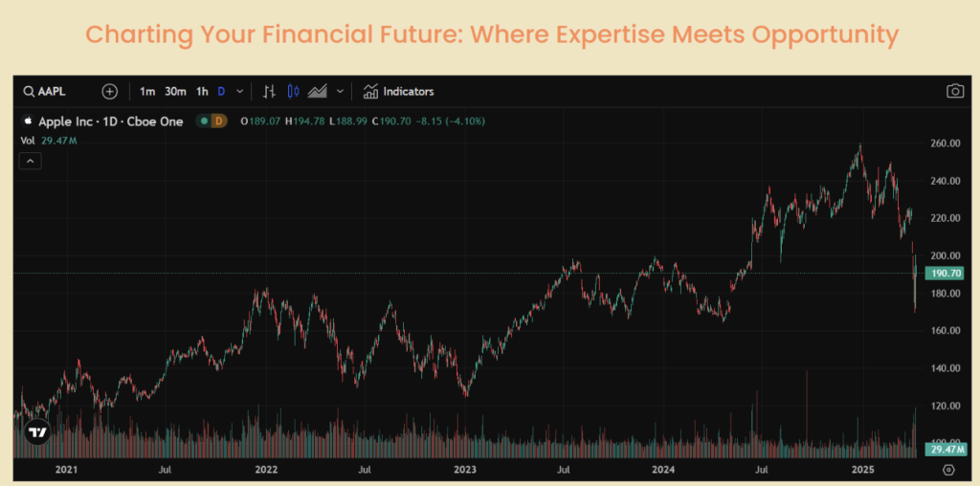Viewport: 980px width, 486px height.
Task: Toggle the orange D data badge
Action: pyautogui.click(x=218, y=121)
